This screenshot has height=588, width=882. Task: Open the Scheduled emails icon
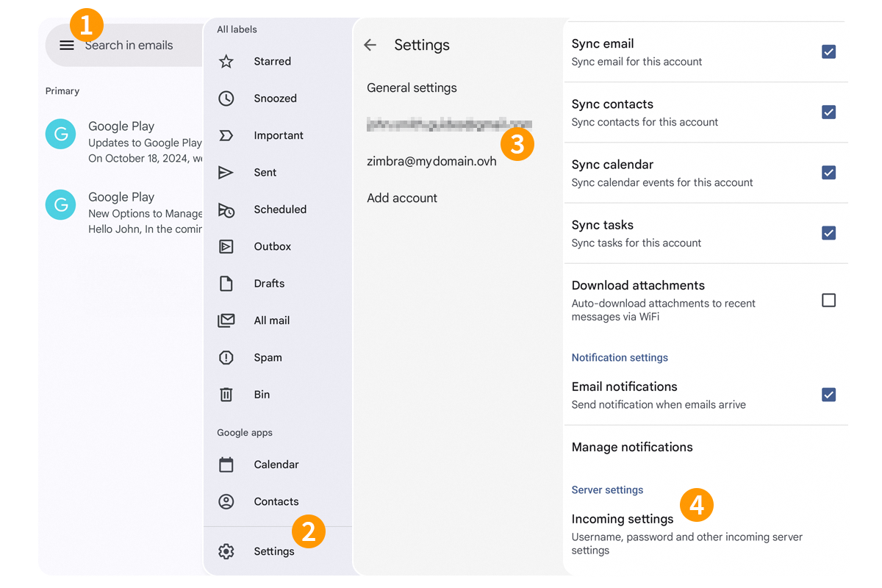coord(226,209)
